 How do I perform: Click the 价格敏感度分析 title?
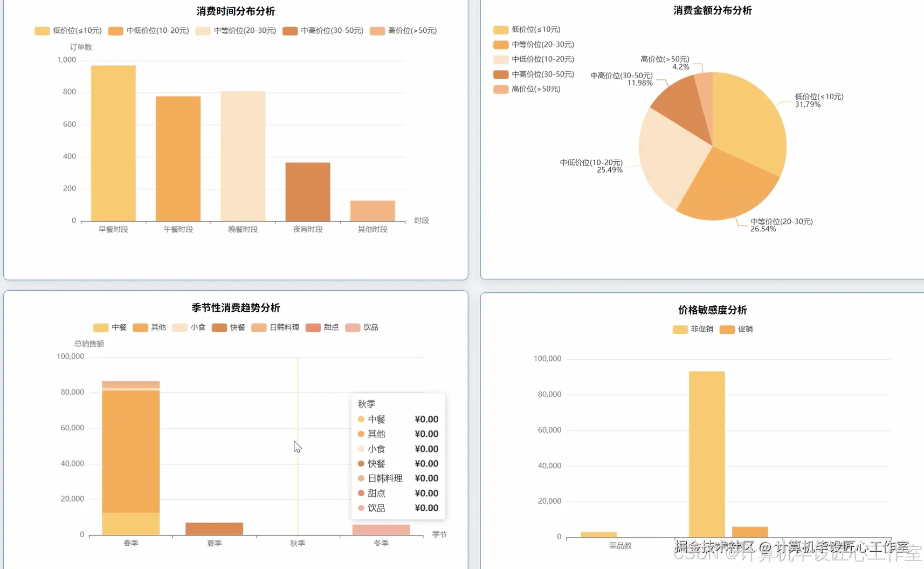click(x=713, y=310)
